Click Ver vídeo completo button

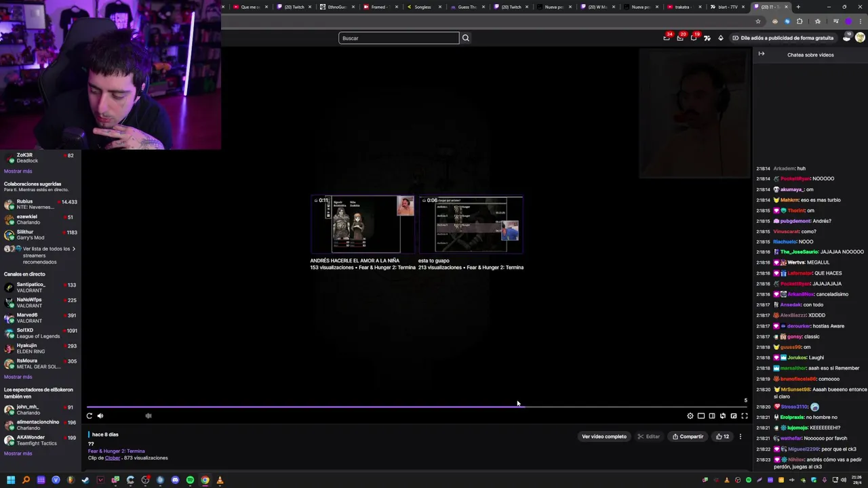point(604,436)
